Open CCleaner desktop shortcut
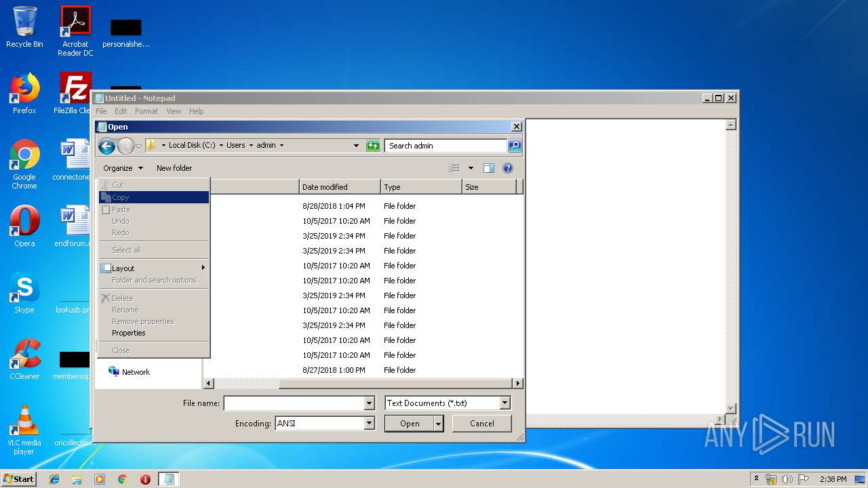 click(24, 359)
